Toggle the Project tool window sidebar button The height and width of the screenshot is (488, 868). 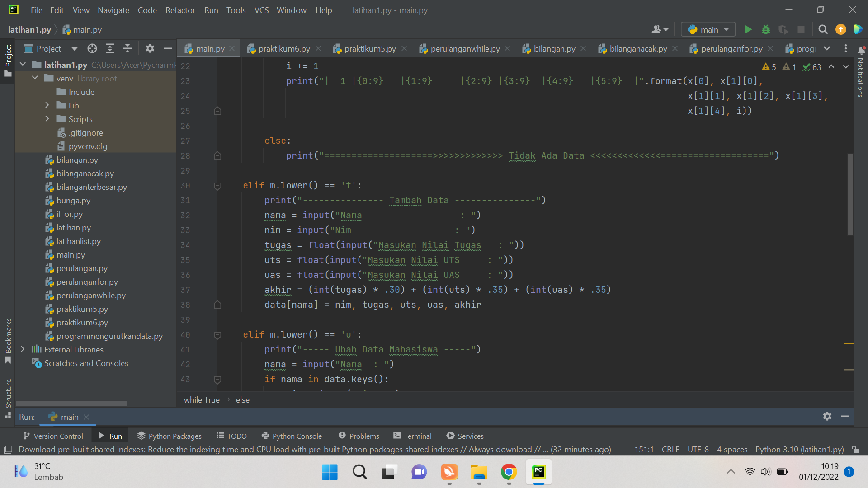tap(8, 61)
